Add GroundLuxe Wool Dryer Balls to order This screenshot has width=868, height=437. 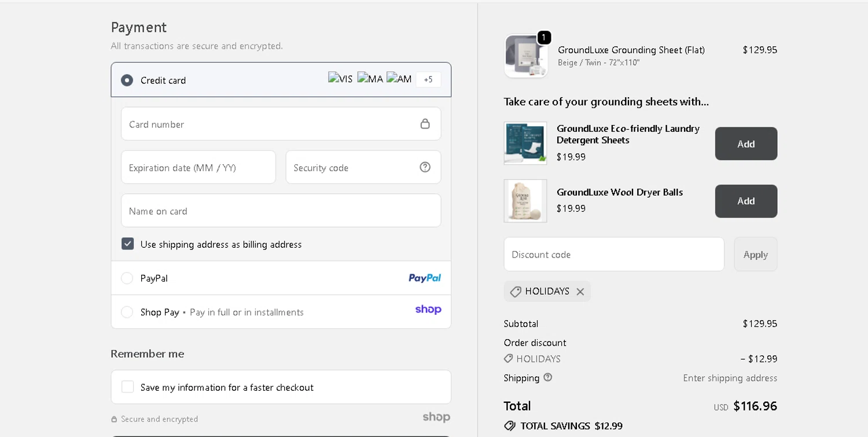pos(746,201)
